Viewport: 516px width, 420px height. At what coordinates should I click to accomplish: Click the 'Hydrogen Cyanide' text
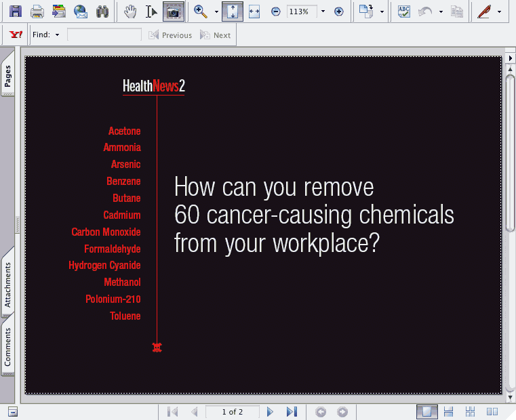coord(104,266)
